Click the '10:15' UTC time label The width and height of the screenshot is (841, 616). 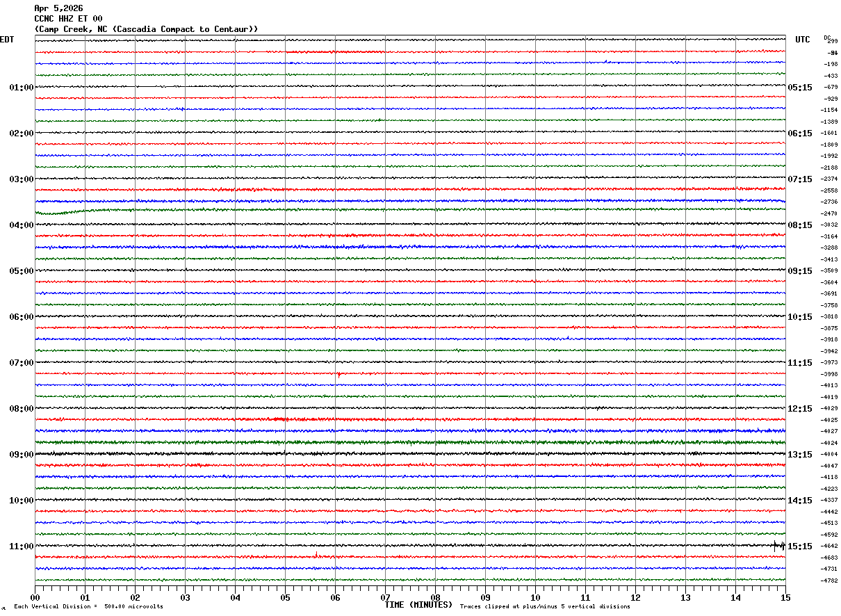point(800,317)
